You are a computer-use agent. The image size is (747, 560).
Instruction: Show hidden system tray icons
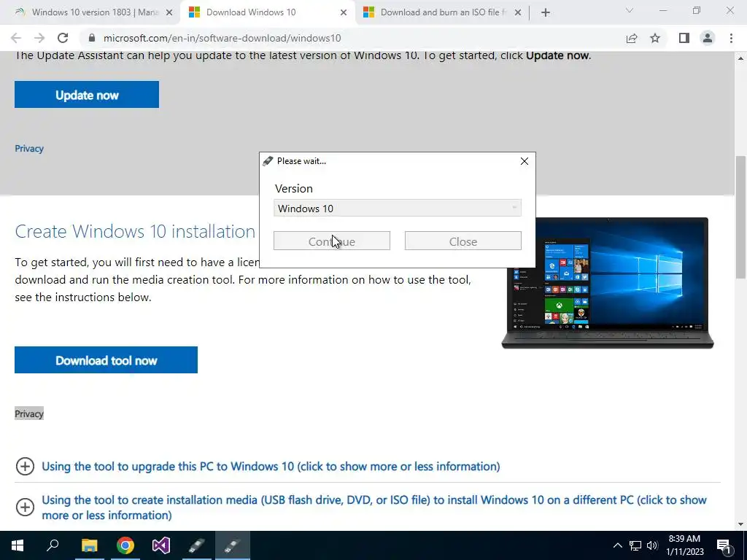click(x=617, y=545)
